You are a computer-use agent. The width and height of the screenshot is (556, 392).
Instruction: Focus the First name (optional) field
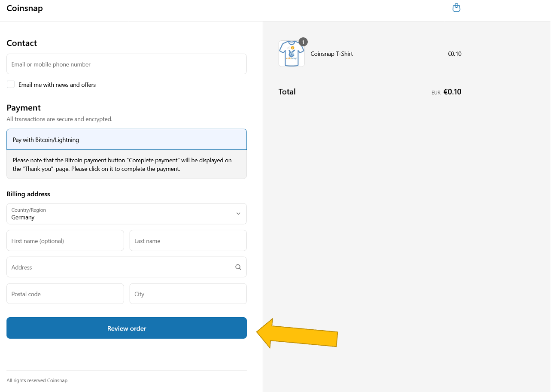(x=65, y=240)
